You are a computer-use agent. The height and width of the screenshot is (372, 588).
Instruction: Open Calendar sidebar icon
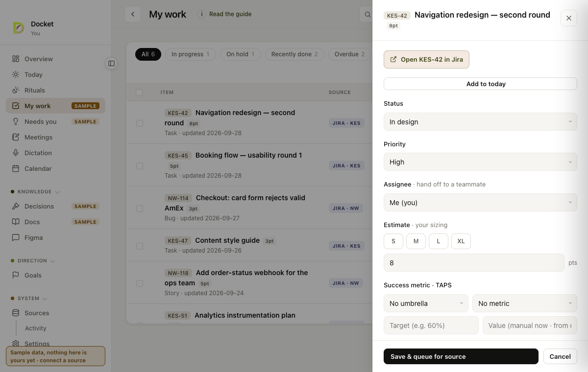coord(16,168)
